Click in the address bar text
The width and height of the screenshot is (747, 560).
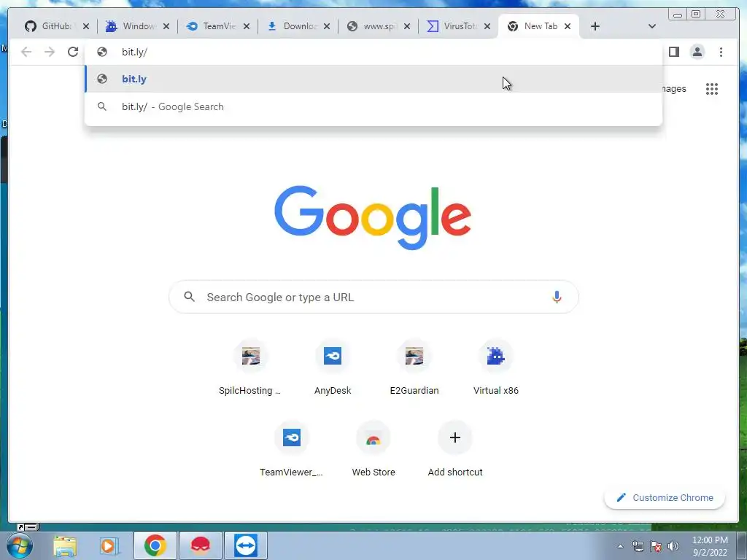[x=134, y=52]
